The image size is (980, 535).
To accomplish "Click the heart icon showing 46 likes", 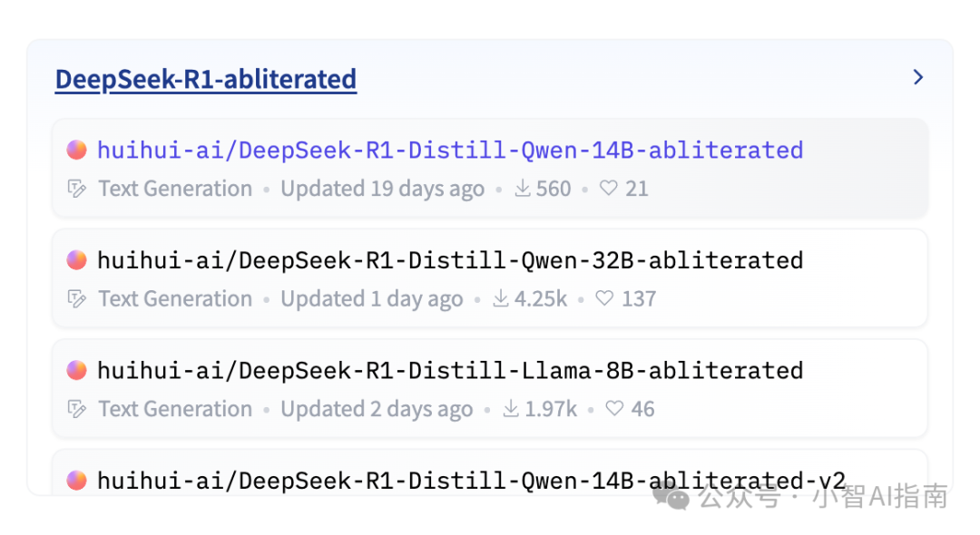I will [615, 410].
